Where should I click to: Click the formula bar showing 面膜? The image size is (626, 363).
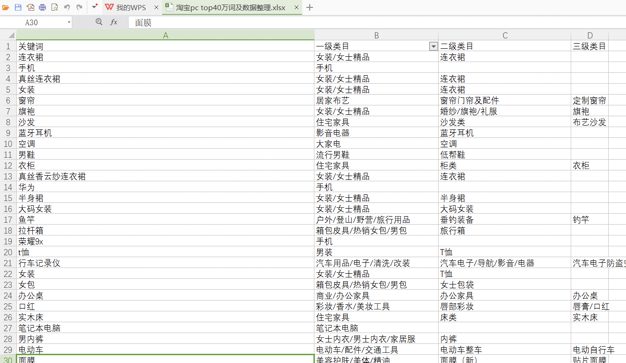click(x=377, y=23)
